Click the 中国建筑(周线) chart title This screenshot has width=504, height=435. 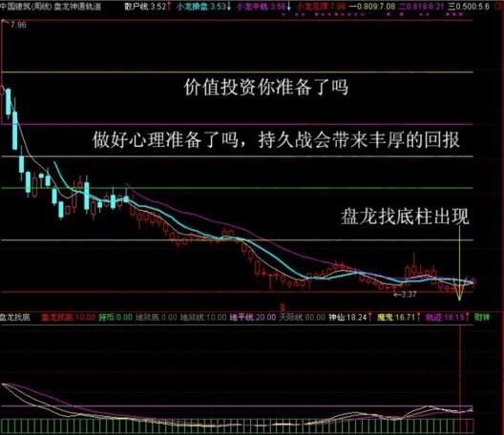click(x=26, y=7)
